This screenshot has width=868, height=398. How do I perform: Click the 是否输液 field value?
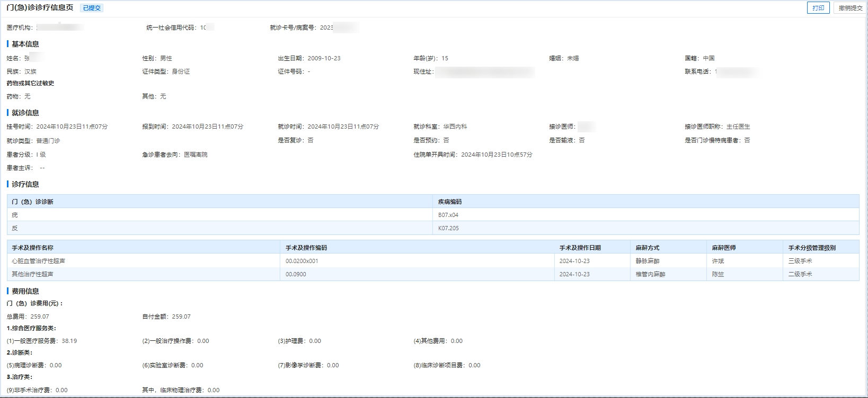point(582,140)
